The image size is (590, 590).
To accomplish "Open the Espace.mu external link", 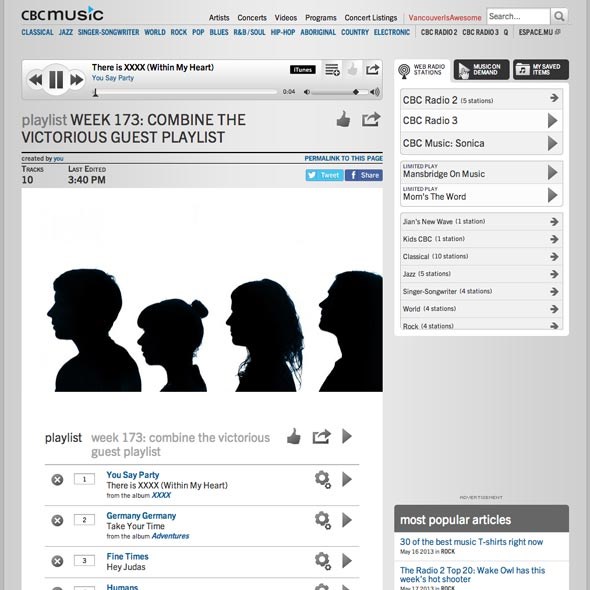I will point(539,32).
